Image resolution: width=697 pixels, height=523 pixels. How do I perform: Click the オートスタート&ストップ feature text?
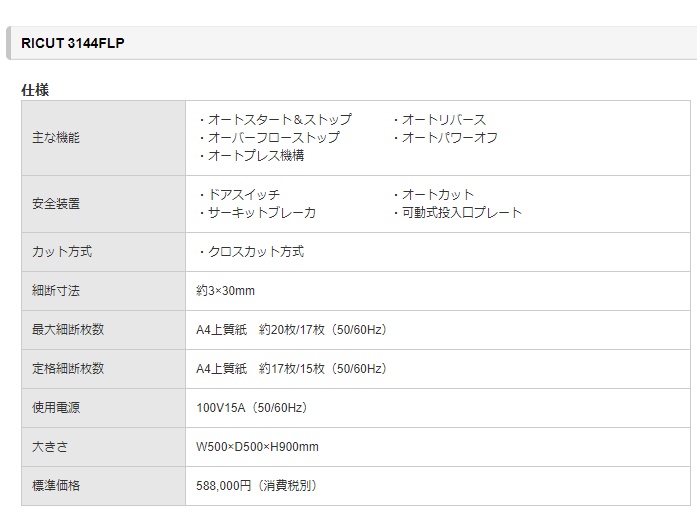(275, 120)
